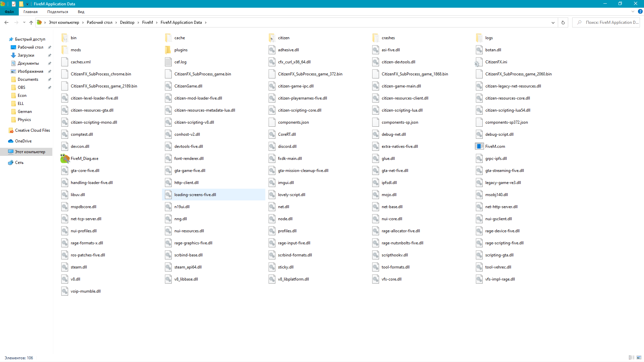
Task: Go to Desktop breadcrumb in address bar
Action: click(127, 22)
